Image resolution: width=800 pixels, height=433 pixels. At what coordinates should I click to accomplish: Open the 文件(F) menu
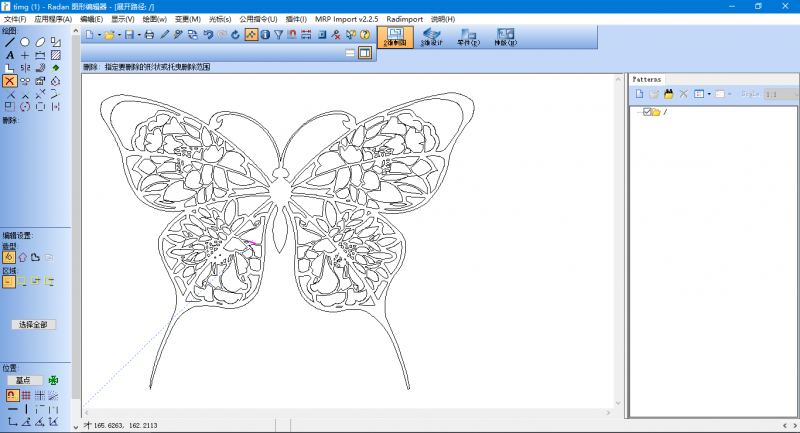15,19
